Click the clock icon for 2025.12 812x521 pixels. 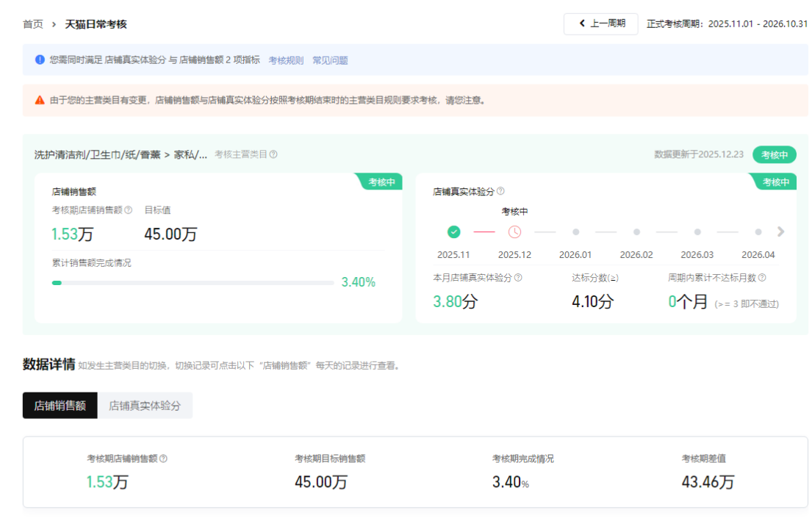point(514,231)
